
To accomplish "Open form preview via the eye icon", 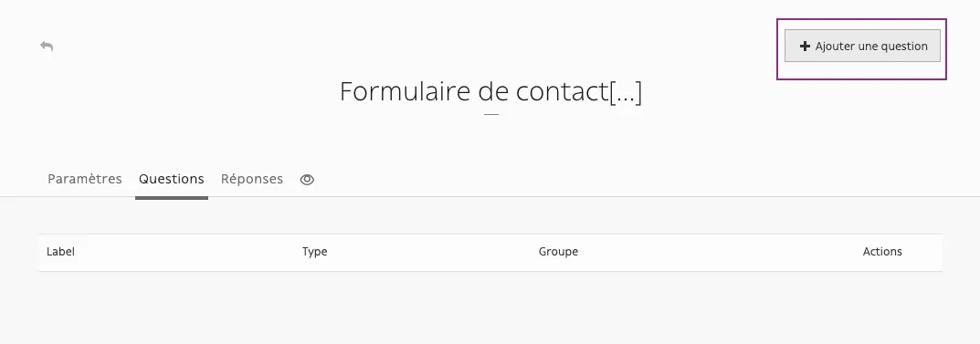I will (307, 180).
